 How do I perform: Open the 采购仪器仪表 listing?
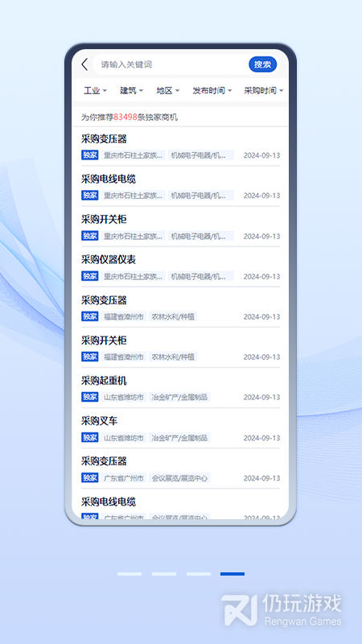(x=180, y=267)
